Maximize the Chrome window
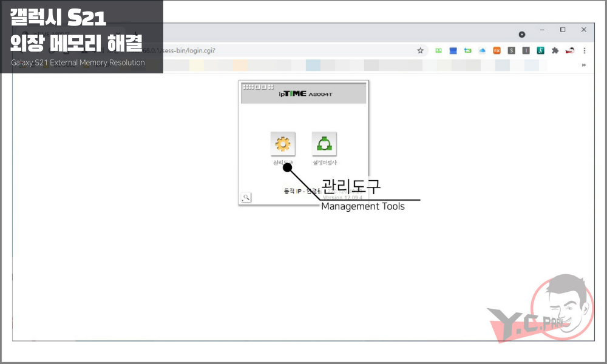607x364 pixels. pos(563,30)
